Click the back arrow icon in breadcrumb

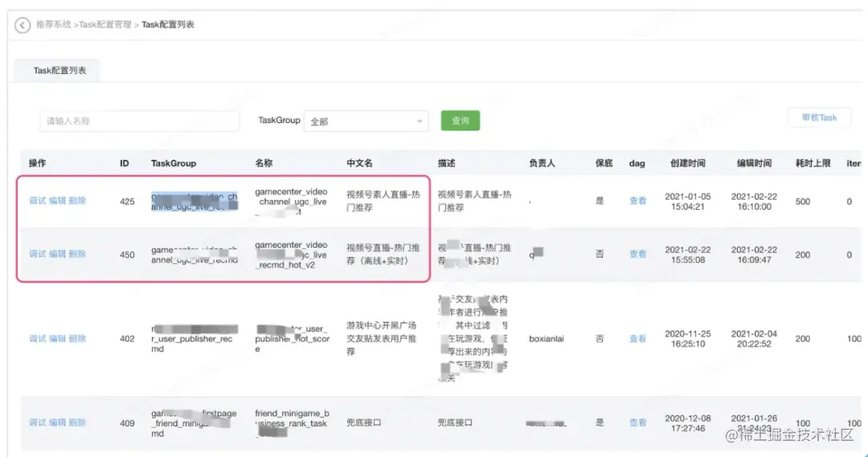(23, 25)
